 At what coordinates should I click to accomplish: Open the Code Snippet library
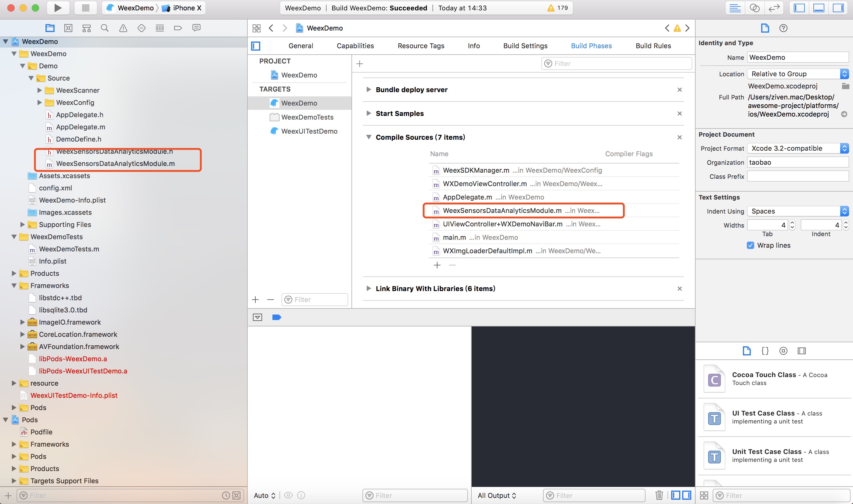tap(765, 351)
